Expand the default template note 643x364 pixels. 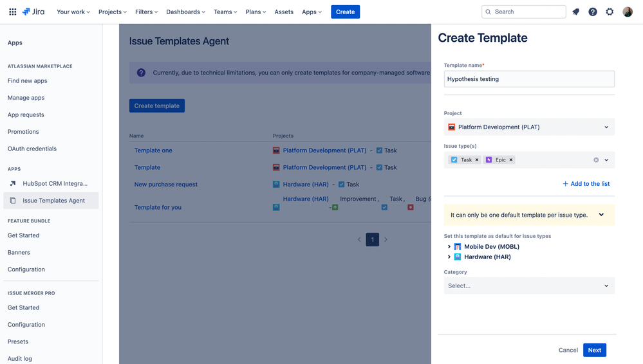[601, 215]
